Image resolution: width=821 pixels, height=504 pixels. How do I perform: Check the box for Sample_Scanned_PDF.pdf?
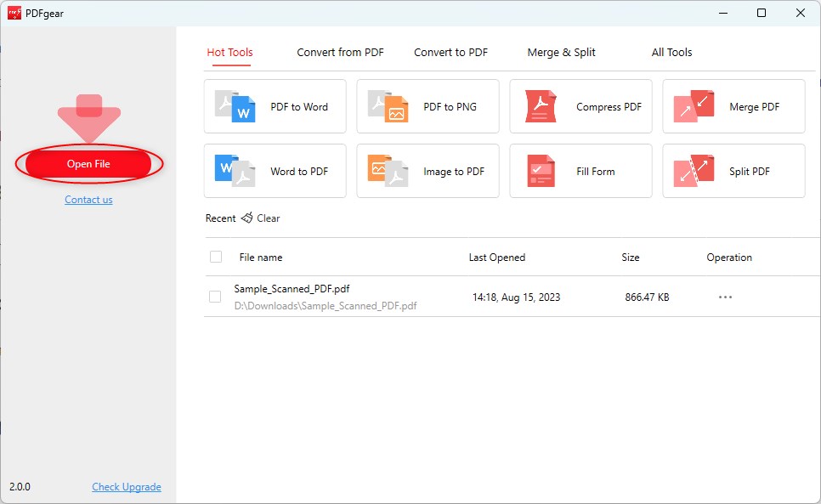click(215, 297)
